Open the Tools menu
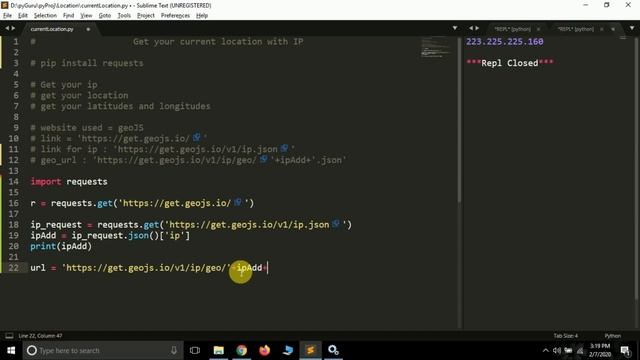The height and width of the screenshot is (360, 640). tap(124, 16)
